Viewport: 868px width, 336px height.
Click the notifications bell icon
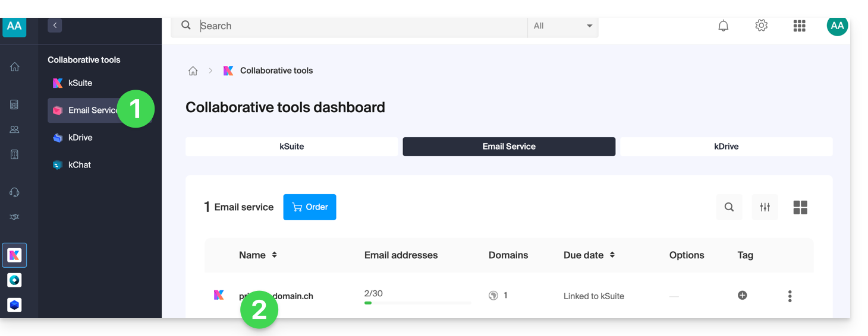(x=723, y=26)
